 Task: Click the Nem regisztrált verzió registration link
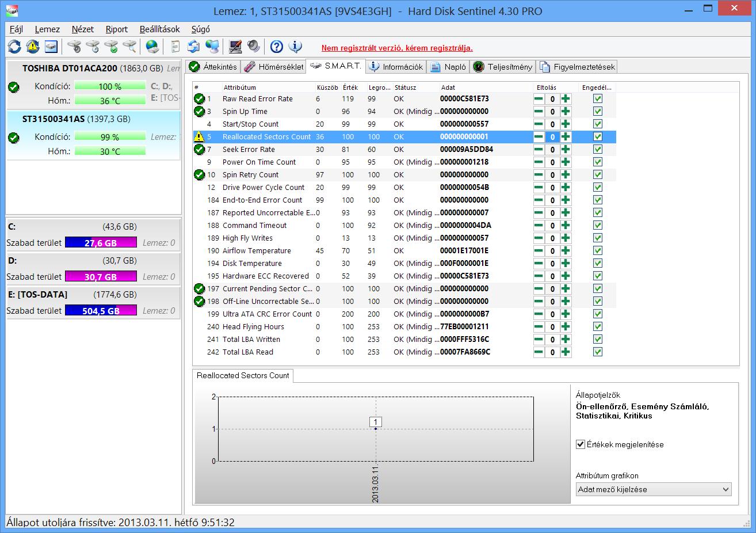pos(397,48)
